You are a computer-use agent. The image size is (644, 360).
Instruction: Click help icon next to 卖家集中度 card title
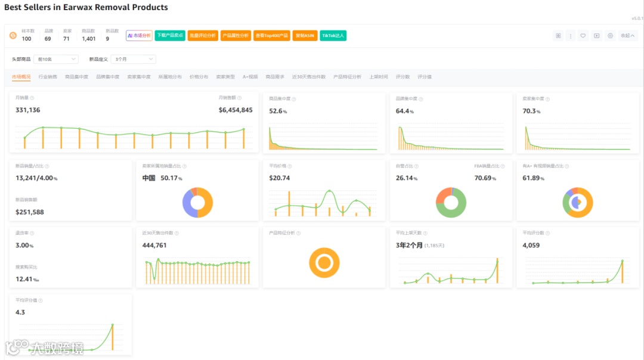547,99
